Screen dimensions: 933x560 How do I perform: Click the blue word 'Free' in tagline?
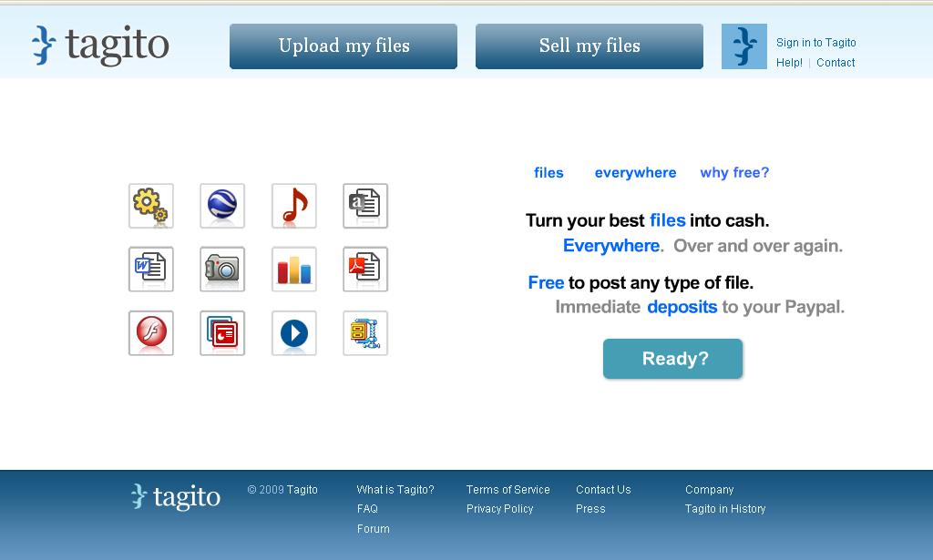pos(546,282)
